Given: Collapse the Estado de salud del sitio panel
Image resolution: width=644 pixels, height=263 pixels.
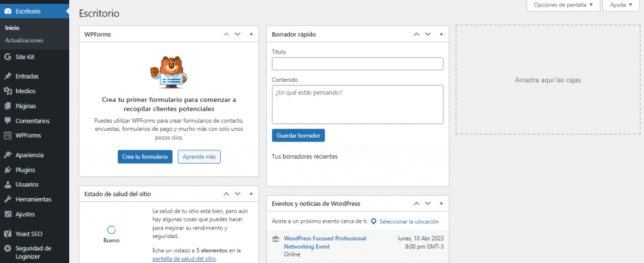Looking at the screenshot, I should click(251, 194).
